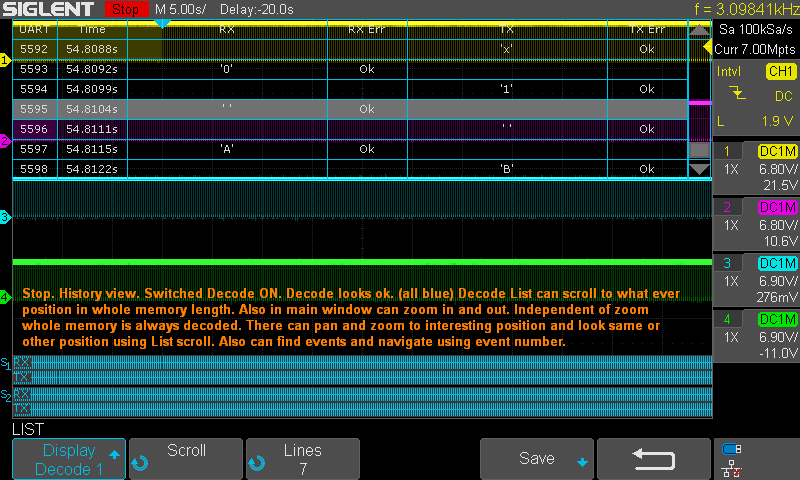Viewport: 800px width, 480px height.
Task: Toggle channel 4 DC1M coupling badge
Action: tap(778, 319)
